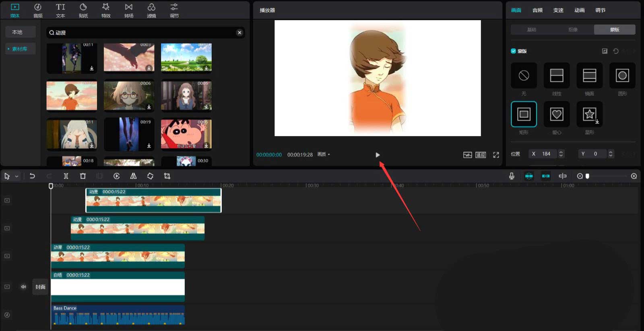This screenshot has width=644, height=331.
Task: Click the waveform compare icon in player
Action: [x=467, y=155]
